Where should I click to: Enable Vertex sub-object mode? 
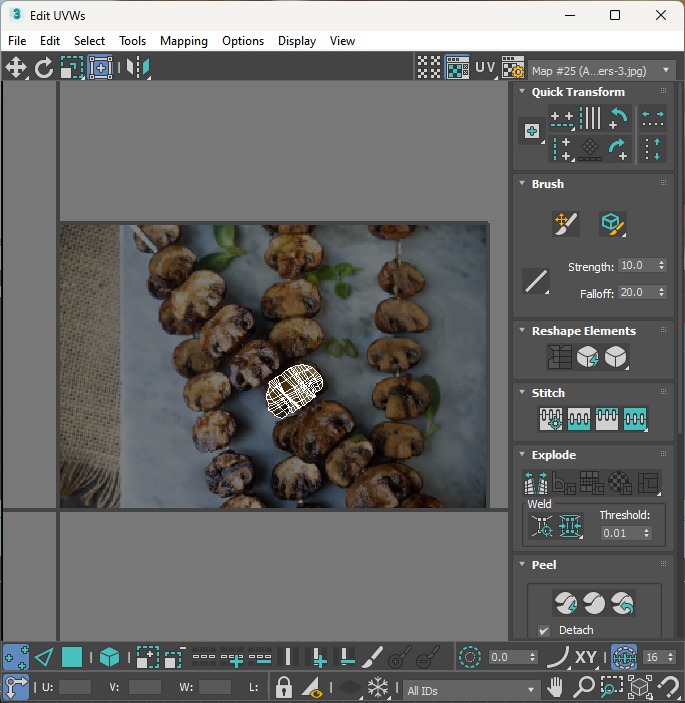(x=16, y=657)
